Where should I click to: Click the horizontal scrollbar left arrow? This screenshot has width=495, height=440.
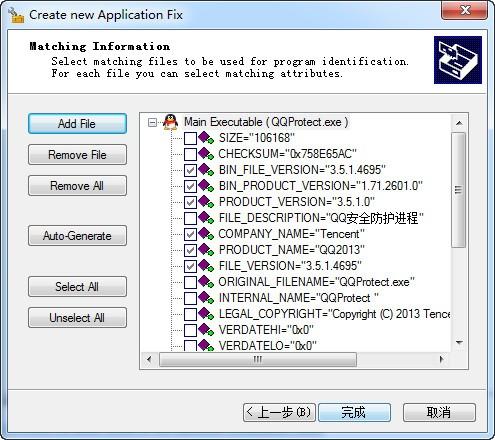tap(149, 360)
